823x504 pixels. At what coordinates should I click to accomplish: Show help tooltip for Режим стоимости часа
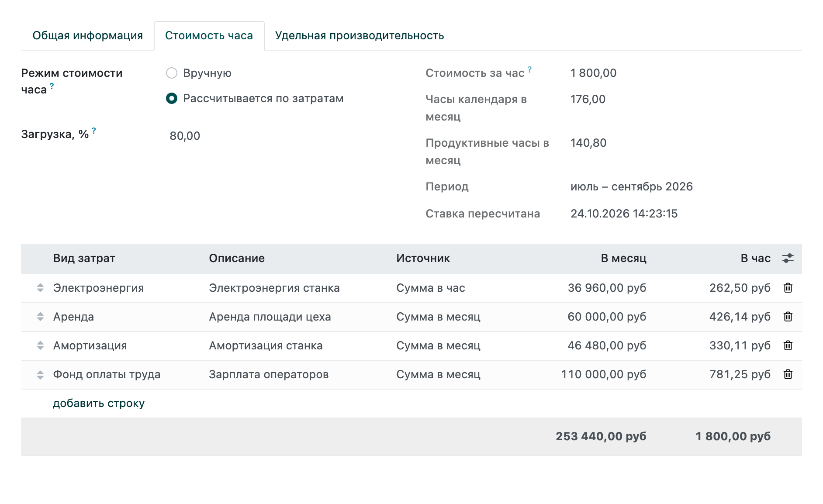(52, 86)
